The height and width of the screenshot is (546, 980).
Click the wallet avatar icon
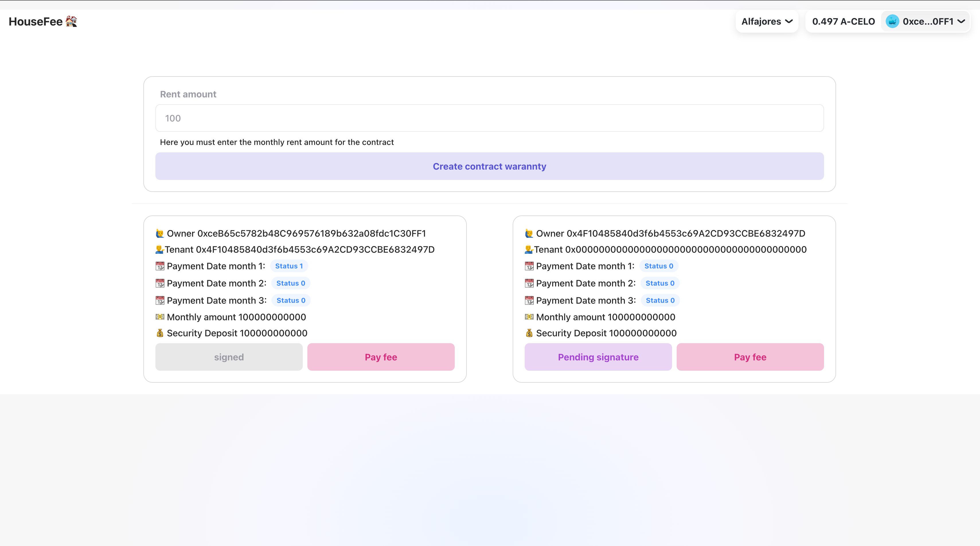[x=892, y=21]
